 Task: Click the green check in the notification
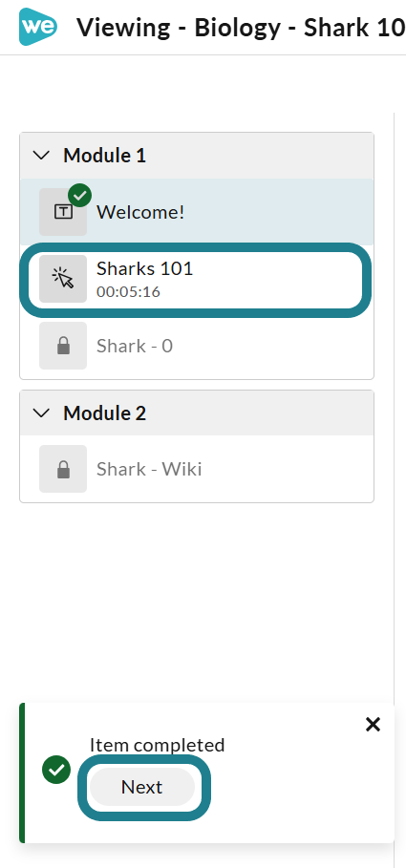tap(56, 770)
